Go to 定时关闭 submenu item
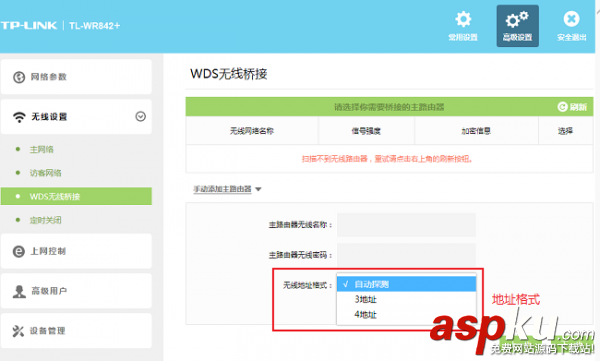The height and width of the screenshot is (361, 600). 46,220
